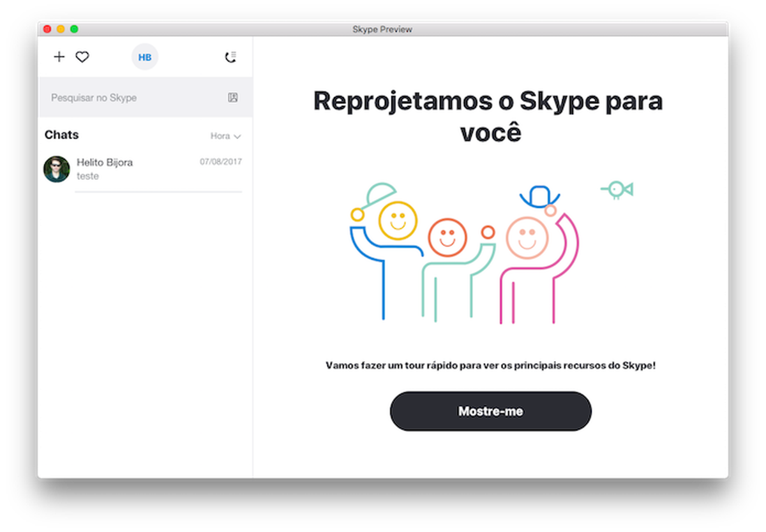Screen dimensions: 766x532
Task: Start a call from the phone toolbar icon
Action: tap(231, 57)
